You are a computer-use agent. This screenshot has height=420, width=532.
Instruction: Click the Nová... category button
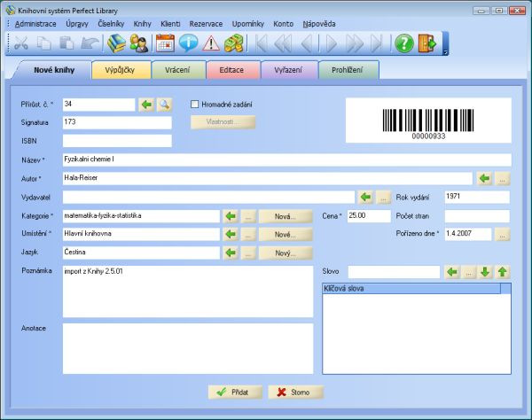click(x=286, y=216)
